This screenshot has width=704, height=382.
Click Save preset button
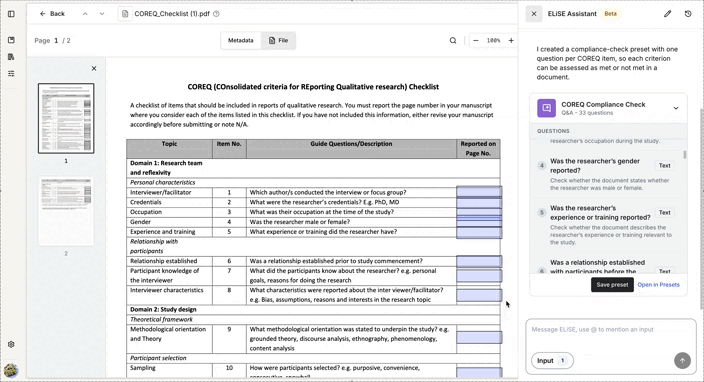[612, 285]
